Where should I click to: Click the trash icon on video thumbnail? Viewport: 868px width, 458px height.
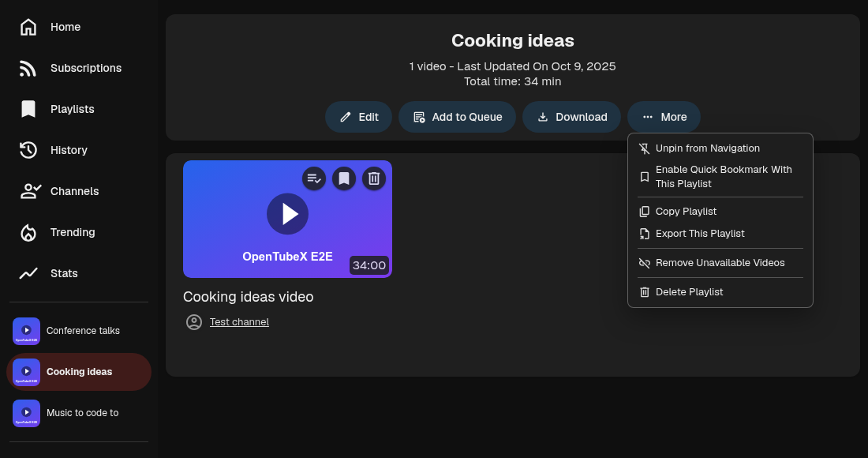coord(374,178)
